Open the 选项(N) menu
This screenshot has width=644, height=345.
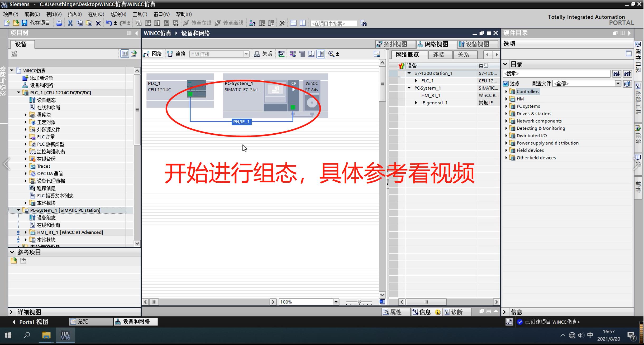118,14
